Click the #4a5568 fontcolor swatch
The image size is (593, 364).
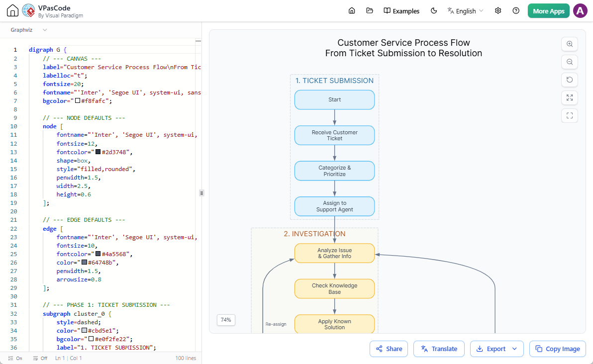click(x=98, y=254)
